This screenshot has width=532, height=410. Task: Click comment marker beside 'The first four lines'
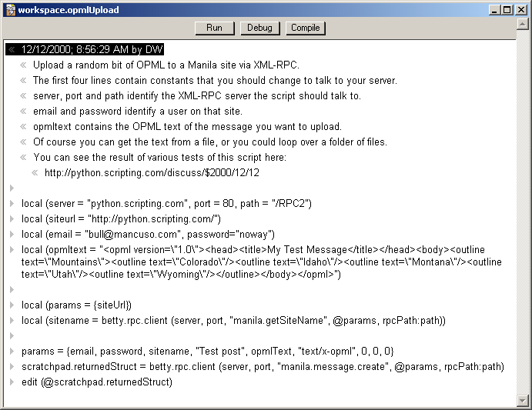(23, 81)
